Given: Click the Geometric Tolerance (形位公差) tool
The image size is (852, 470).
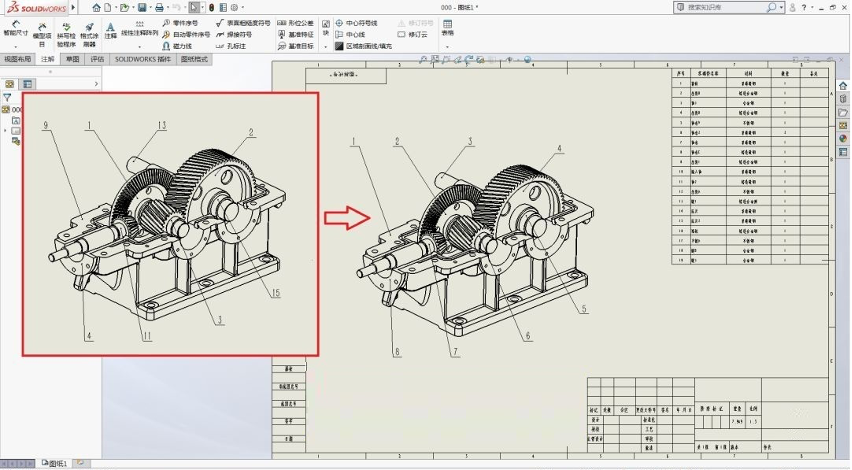Looking at the screenshot, I should [x=295, y=22].
